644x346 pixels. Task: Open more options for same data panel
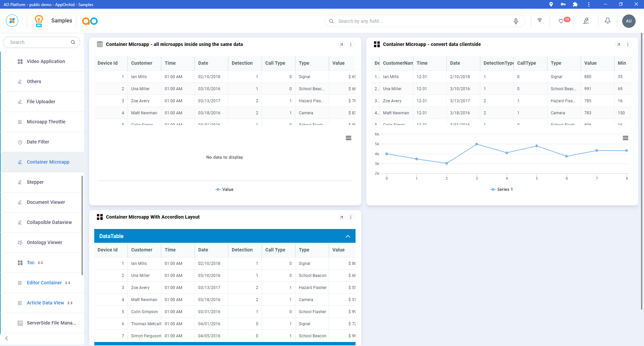click(351, 45)
